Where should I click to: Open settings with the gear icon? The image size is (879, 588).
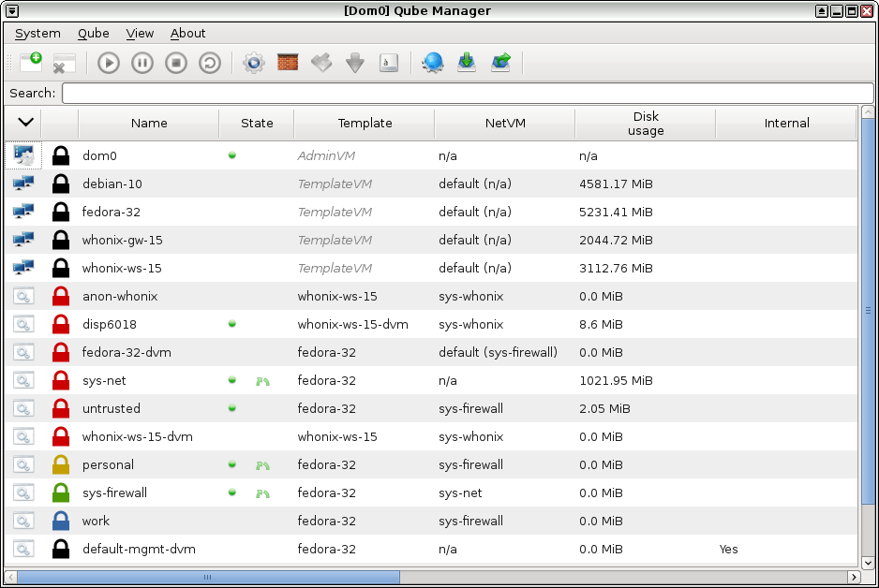(x=253, y=63)
